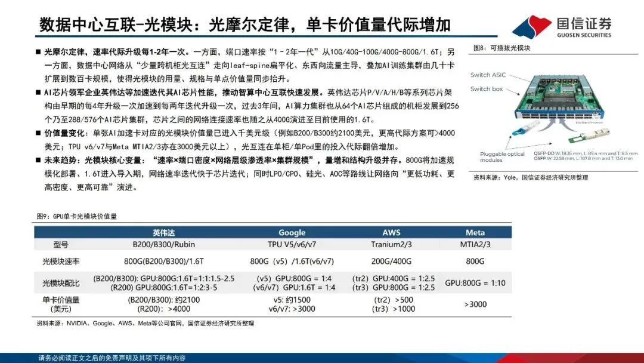
Task: Select the slide title 光摩尔定律 heading
Action: pos(245,24)
